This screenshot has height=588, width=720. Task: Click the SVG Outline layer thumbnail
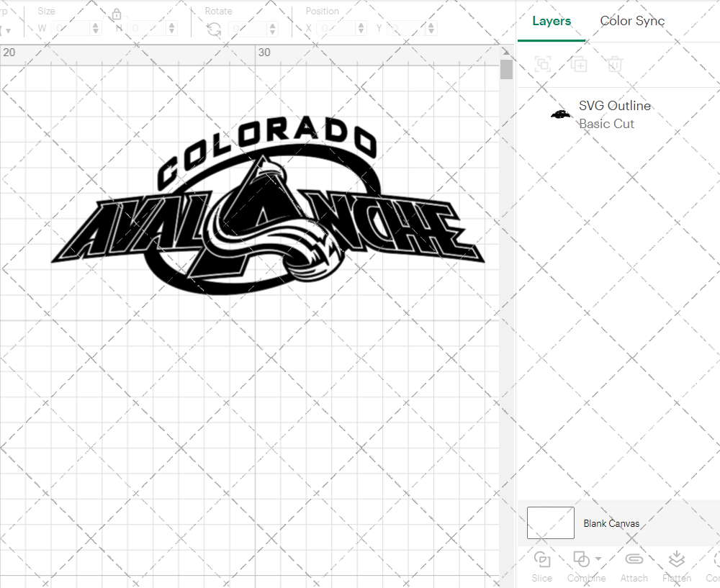(x=560, y=114)
